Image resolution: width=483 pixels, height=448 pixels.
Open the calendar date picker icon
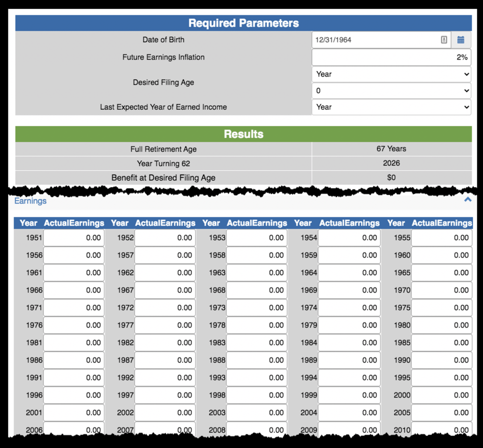pos(461,40)
